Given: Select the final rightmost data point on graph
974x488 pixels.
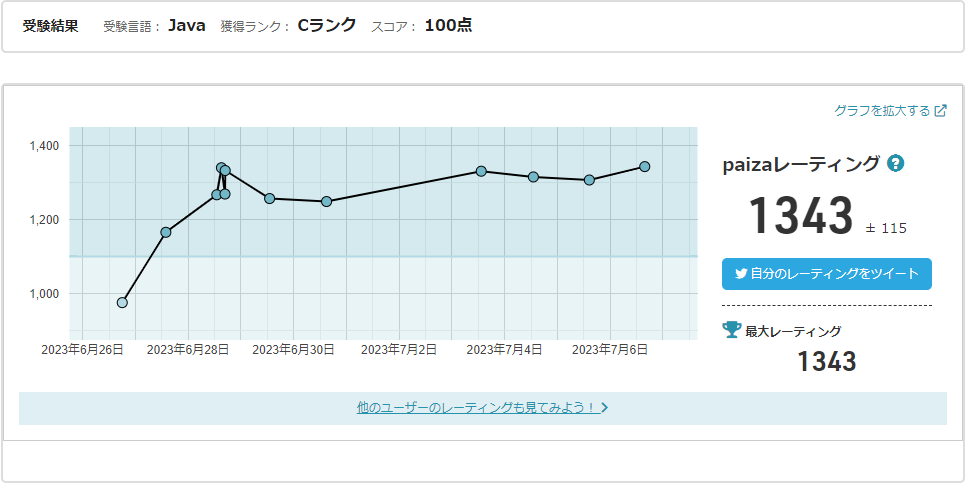Looking at the screenshot, I should (x=645, y=166).
